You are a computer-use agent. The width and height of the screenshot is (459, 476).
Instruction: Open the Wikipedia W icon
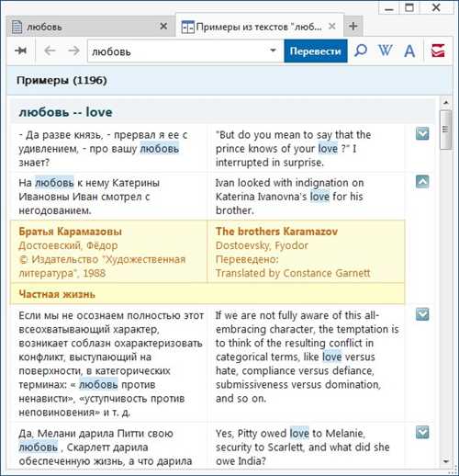[385, 51]
